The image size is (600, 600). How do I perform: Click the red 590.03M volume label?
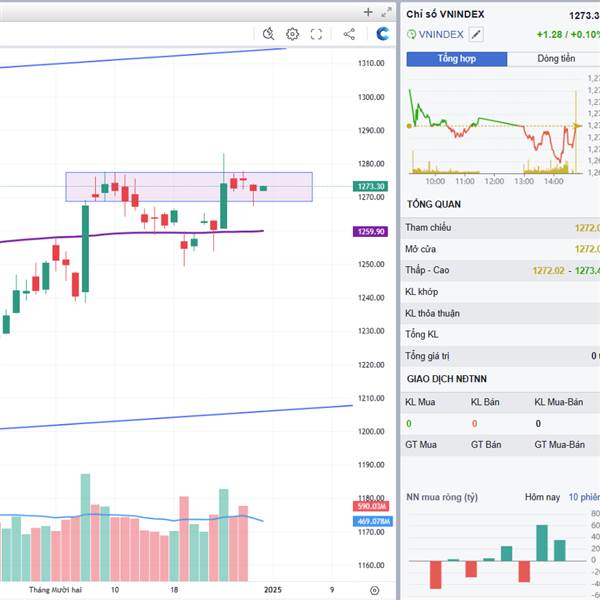coord(371,506)
